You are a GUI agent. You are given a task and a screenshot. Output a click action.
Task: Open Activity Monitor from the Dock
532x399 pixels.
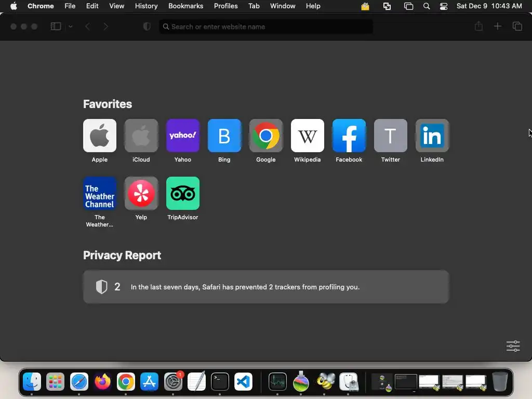click(277, 382)
